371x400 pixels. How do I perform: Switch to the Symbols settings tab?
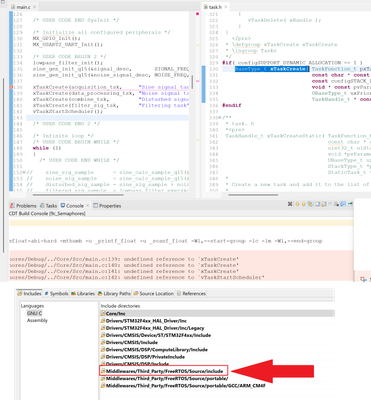(x=56, y=293)
